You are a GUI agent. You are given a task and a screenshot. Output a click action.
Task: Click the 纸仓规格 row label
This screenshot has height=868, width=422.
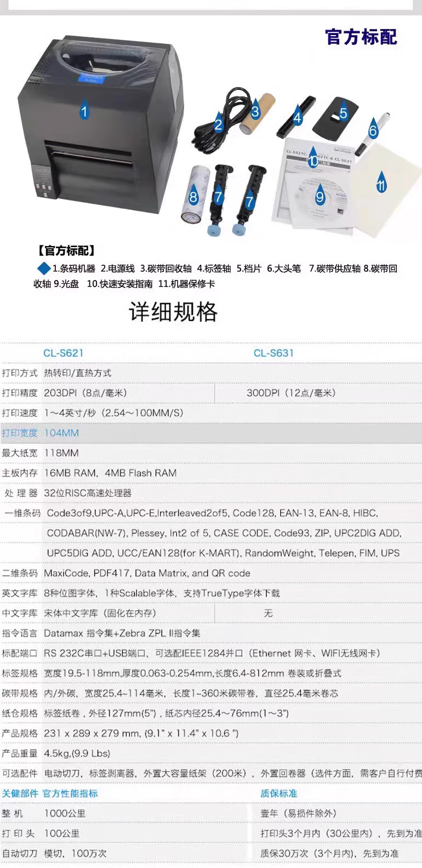tap(20, 713)
